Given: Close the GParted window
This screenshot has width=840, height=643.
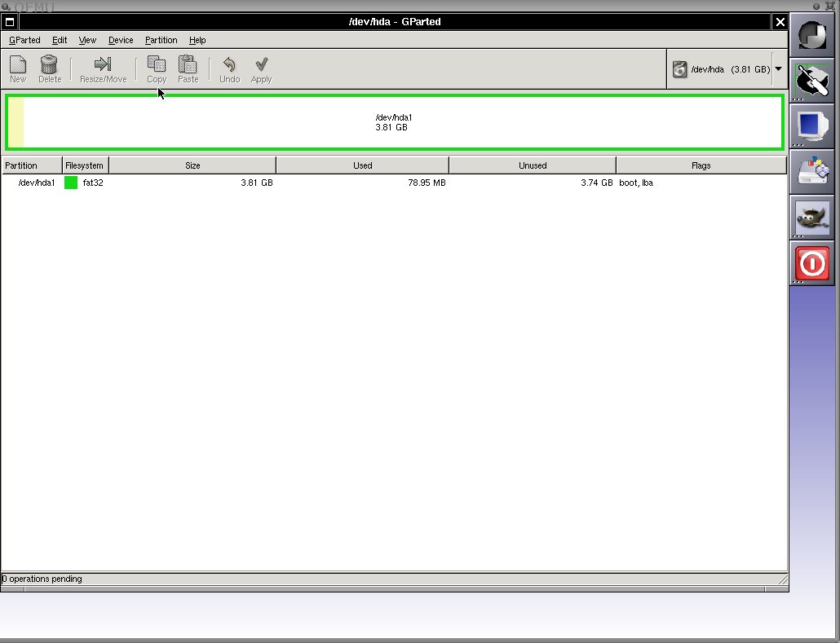Looking at the screenshot, I should click(x=780, y=22).
